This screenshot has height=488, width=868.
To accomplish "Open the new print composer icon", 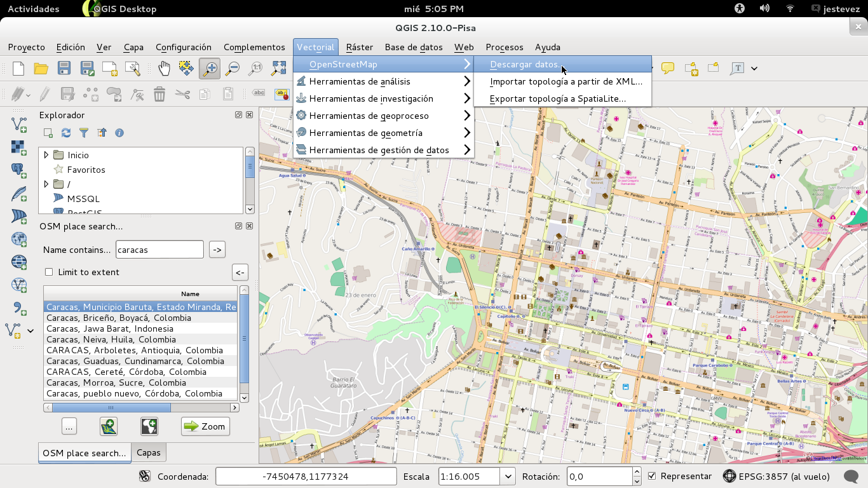I will tap(110, 68).
